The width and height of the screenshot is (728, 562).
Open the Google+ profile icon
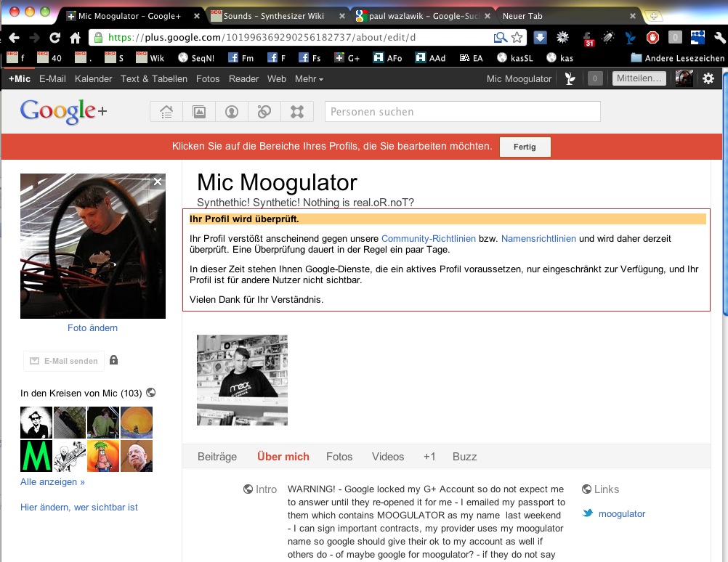pyautogui.click(x=232, y=112)
